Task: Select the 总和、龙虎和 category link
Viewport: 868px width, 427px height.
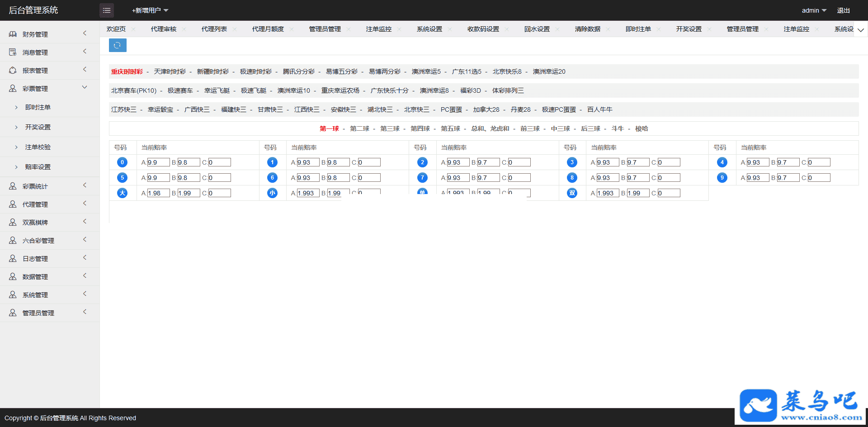Action: point(490,128)
